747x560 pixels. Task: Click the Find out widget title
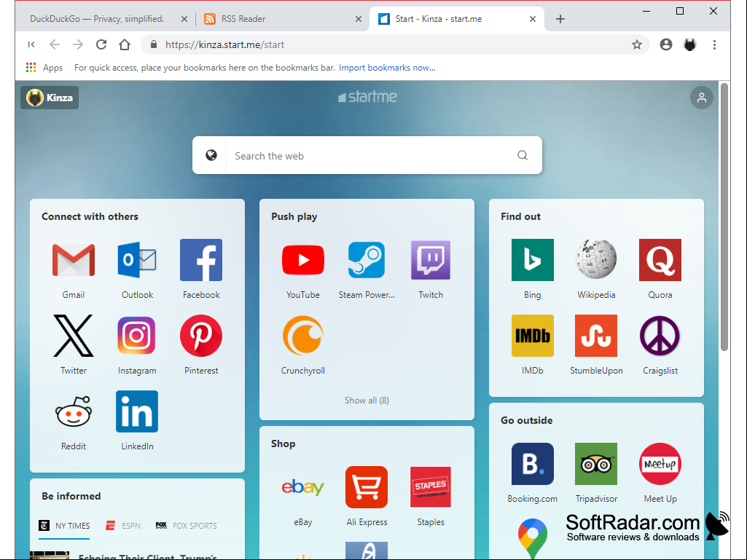pos(520,217)
